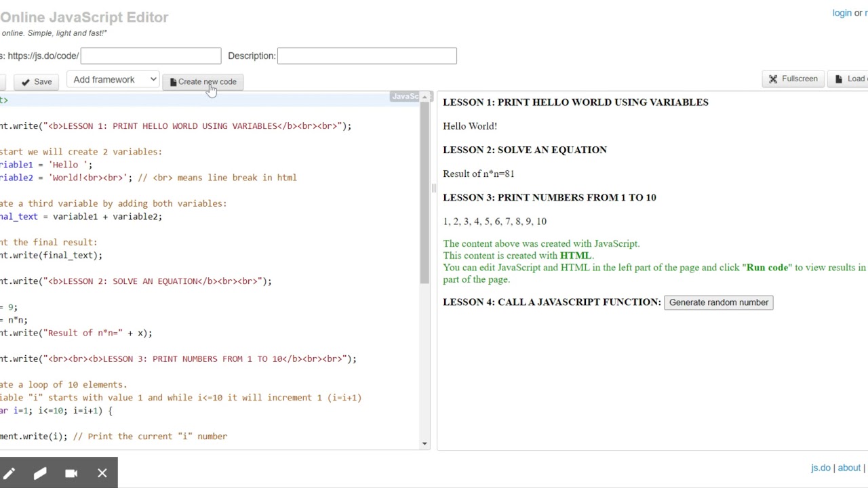Image resolution: width=868 pixels, height=488 pixels.
Task: Click the Online JavaScript Editor title
Action: [x=84, y=17]
